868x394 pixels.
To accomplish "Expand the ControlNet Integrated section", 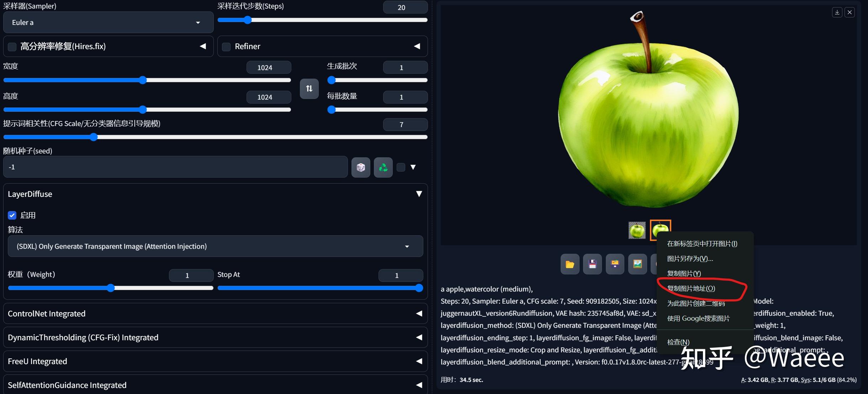I will [215, 314].
